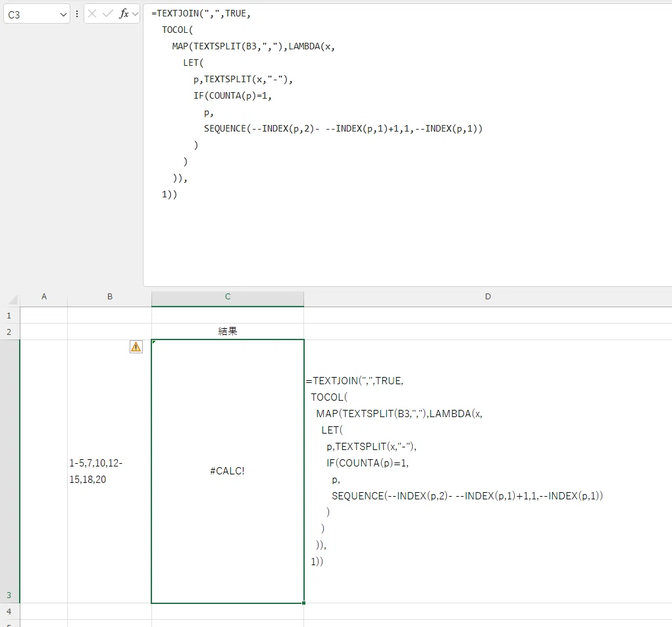Viewport: 672px width, 627px height.
Task: Select row 2 header
Action: 9,332
